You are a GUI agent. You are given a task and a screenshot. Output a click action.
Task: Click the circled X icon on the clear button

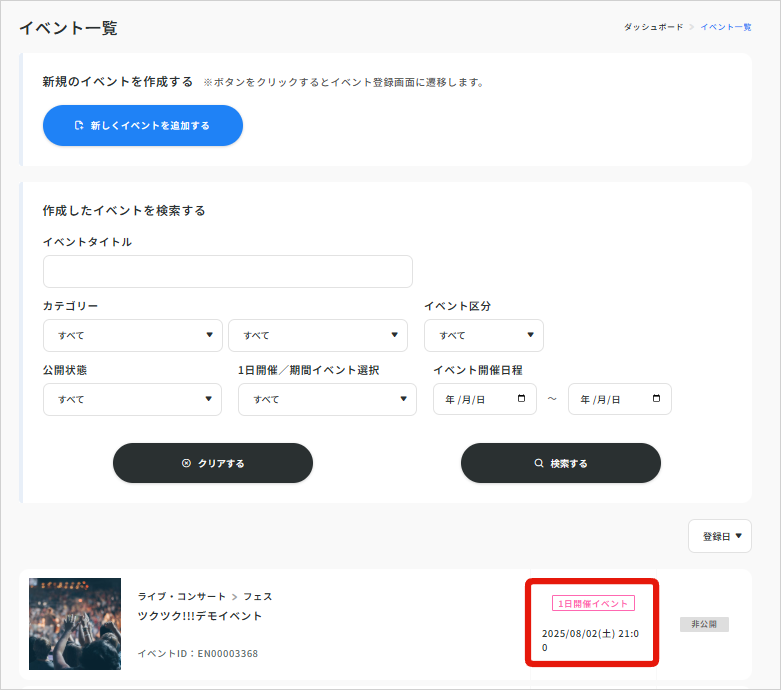pyautogui.click(x=186, y=464)
